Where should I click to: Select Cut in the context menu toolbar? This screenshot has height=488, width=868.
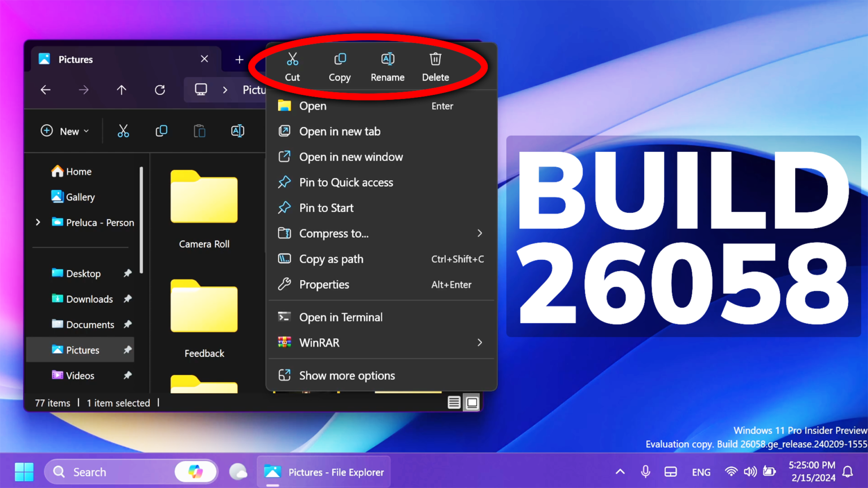coord(292,66)
